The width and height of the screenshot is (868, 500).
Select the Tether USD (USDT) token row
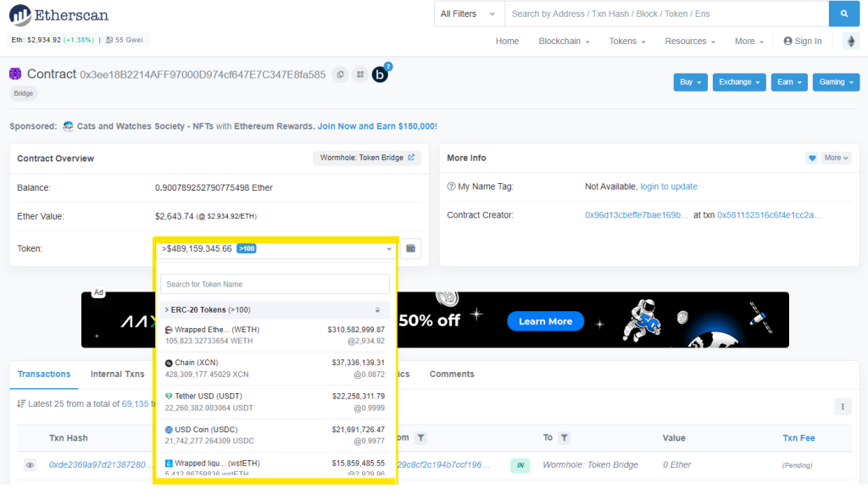tap(275, 402)
